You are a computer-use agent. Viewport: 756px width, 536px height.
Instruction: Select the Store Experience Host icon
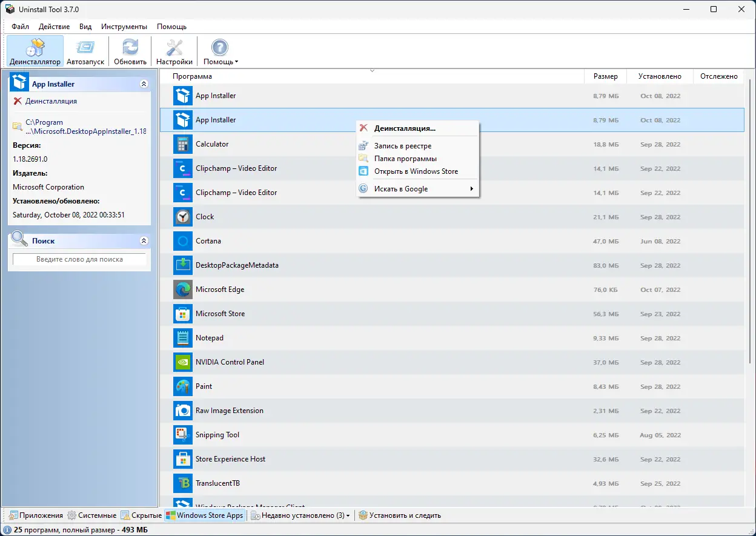coord(183,459)
